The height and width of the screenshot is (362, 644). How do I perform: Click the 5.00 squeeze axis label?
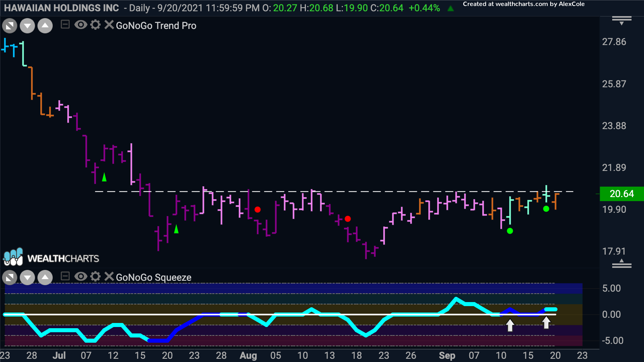point(611,288)
